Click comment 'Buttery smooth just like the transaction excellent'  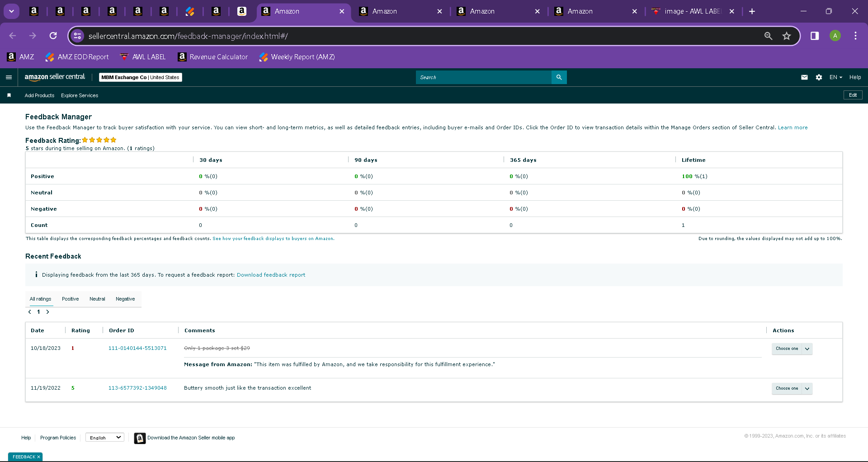click(247, 388)
